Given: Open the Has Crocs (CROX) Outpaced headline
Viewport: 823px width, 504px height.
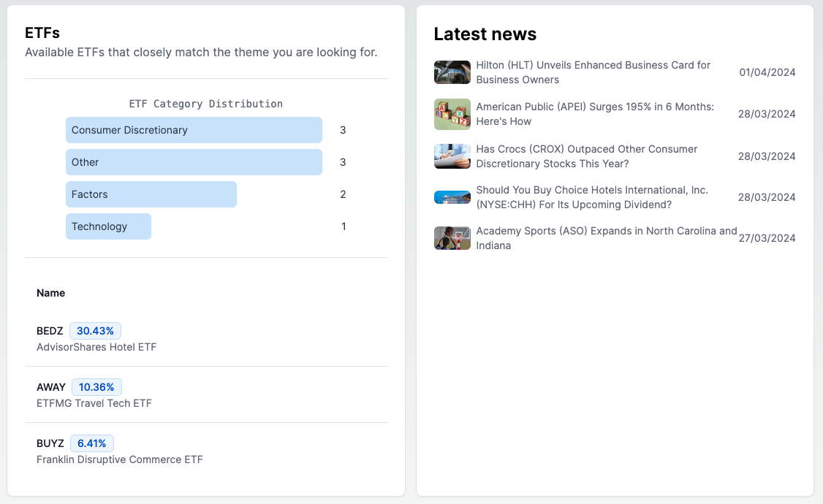Looking at the screenshot, I should point(586,156).
